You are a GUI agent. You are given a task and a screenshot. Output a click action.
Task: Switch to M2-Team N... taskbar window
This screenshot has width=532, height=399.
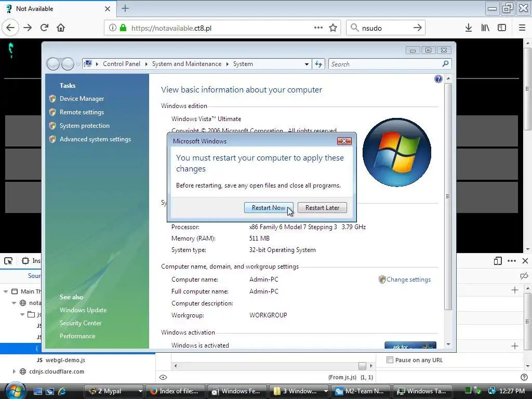tap(360, 391)
